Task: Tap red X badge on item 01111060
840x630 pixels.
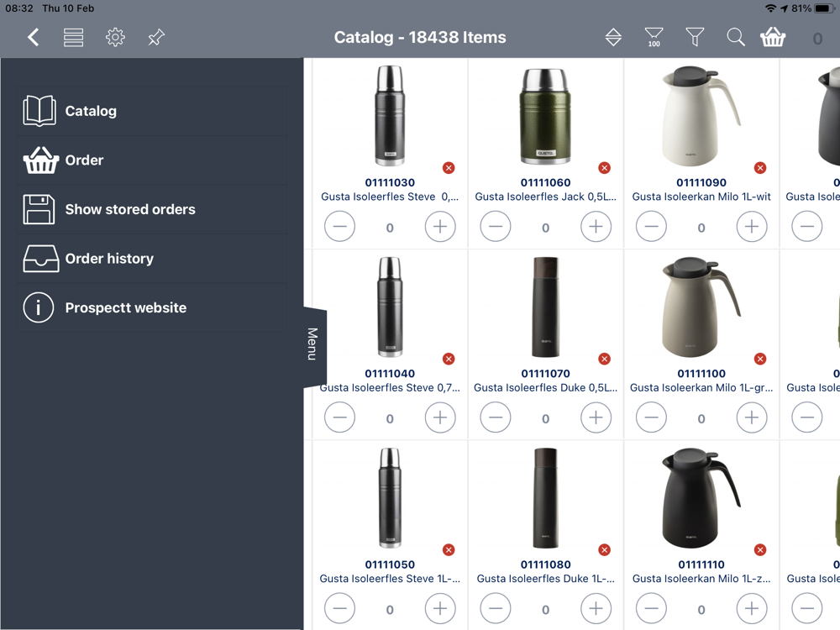Action: coord(604,168)
